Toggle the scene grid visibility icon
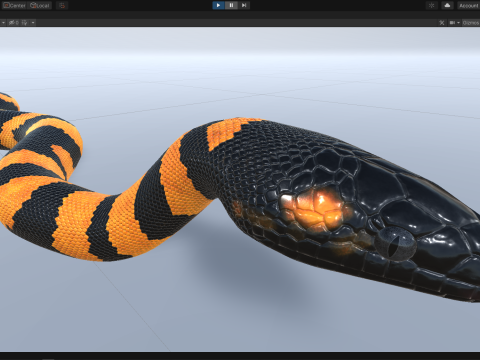 (25, 23)
